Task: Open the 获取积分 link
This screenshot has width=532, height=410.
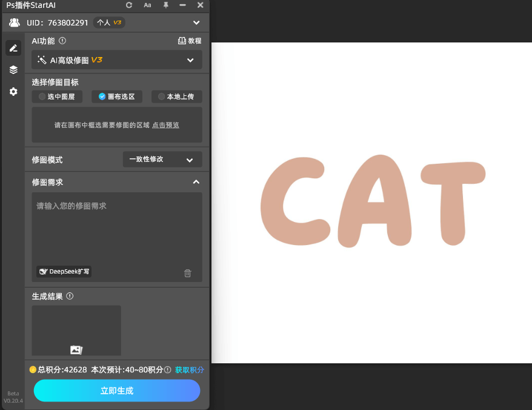Action: tap(189, 370)
